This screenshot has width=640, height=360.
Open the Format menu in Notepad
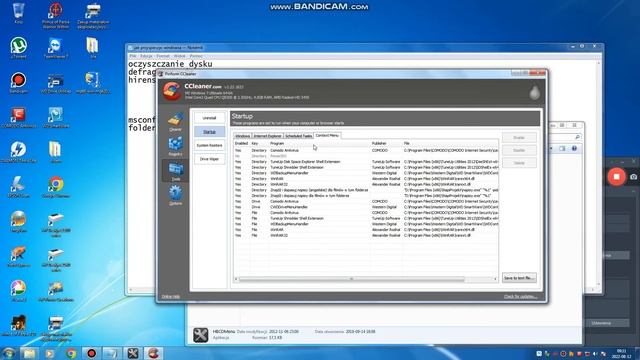pyautogui.click(x=163, y=56)
